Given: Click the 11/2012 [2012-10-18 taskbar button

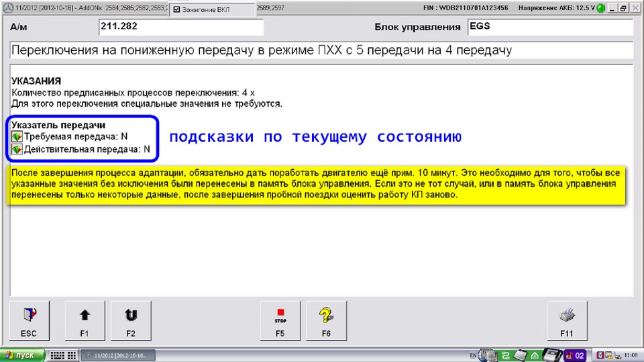Looking at the screenshot, I should pos(118,355).
